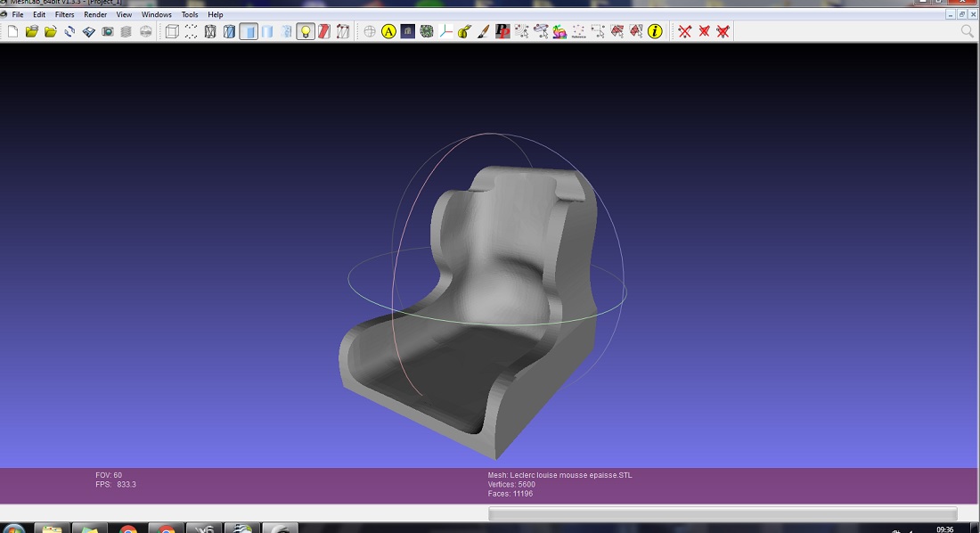
Task: Open the first Chrome taskbar icon
Action: 128,528
